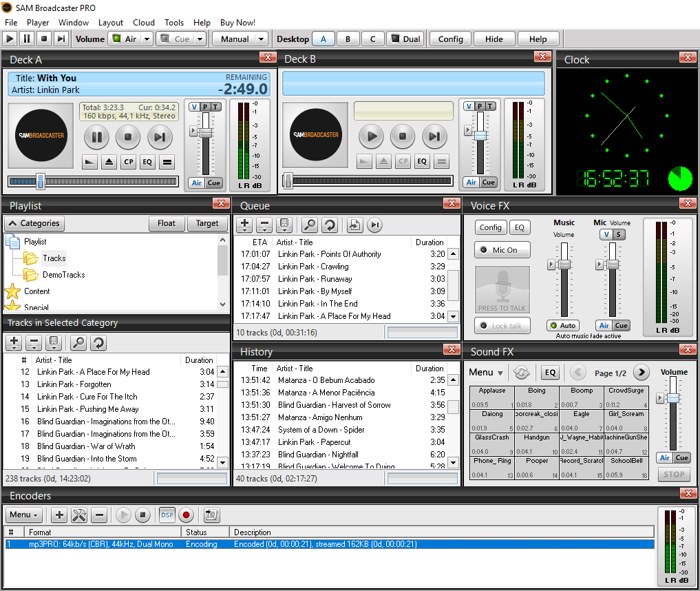Image resolution: width=700 pixels, height=591 pixels.
Task: Open the Layout menu
Action: 110,22
